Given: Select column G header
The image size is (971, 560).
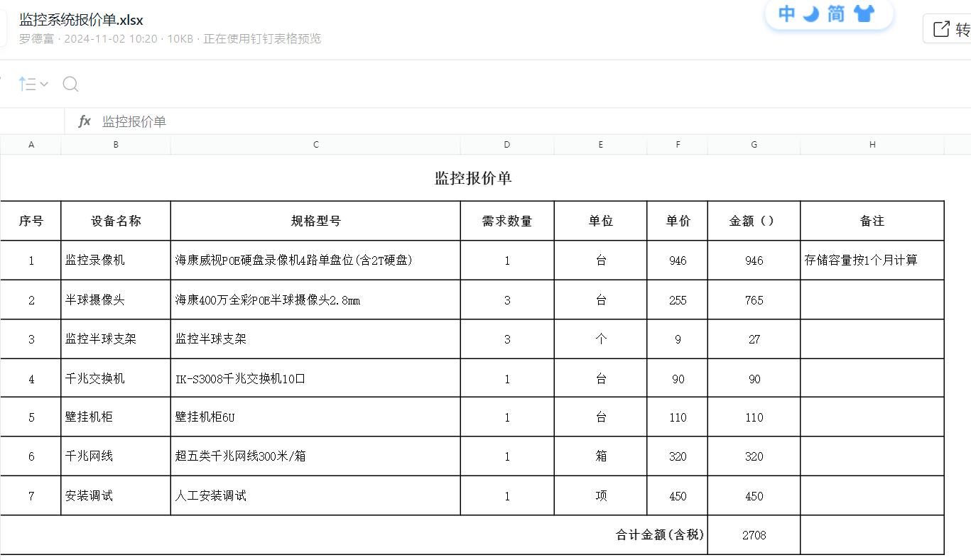Looking at the screenshot, I should [x=754, y=145].
